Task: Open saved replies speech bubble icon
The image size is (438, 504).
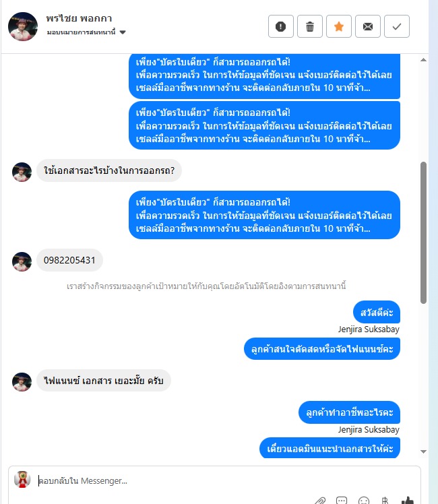Action: (341, 501)
